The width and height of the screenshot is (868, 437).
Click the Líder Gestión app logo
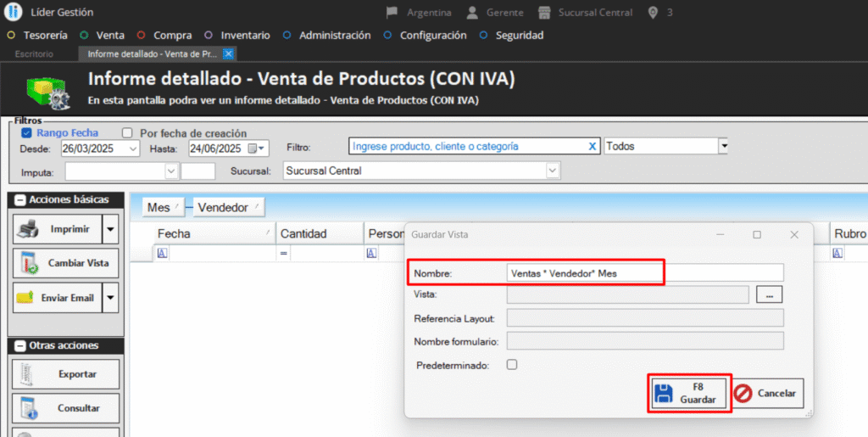14,13
